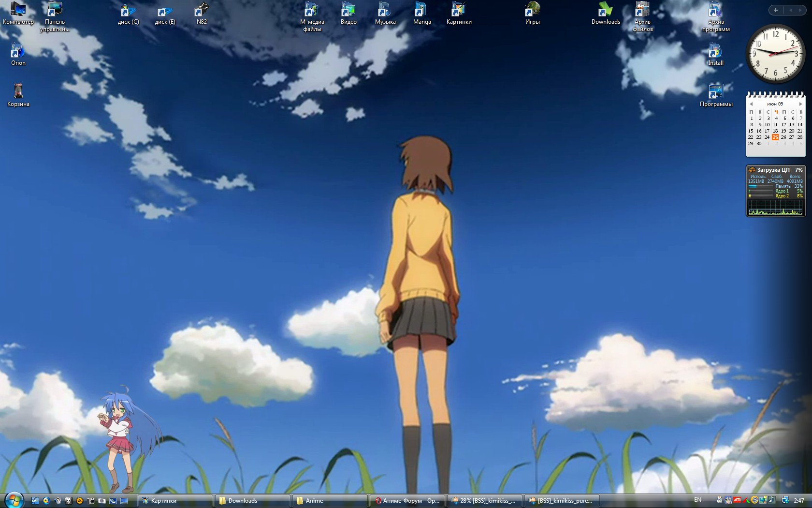The width and height of the screenshot is (812, 508).
Task: Open Панель управления desktop shortcut
Action: tap(55, 16)
